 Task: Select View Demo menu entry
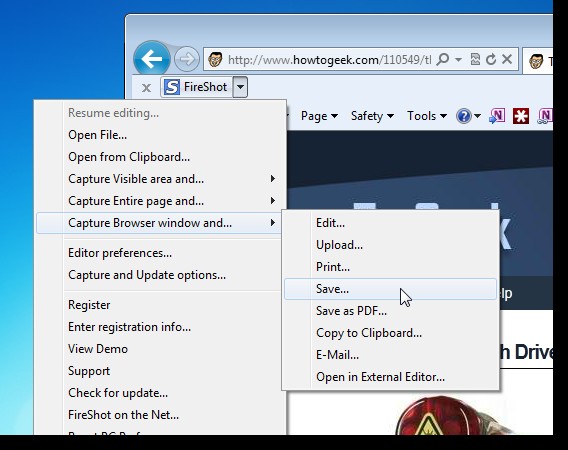pos(159,349)
